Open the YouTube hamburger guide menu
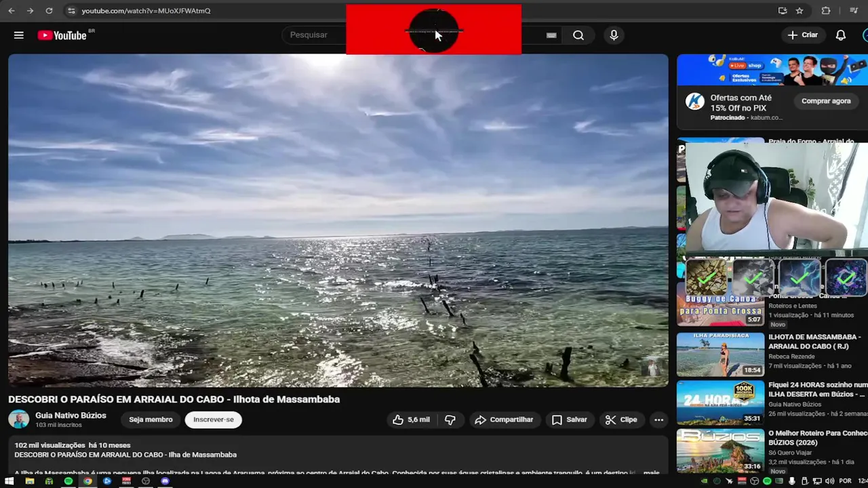Viewport: 868px width, 488px height. pyautogui.click(x=19, y=35)
